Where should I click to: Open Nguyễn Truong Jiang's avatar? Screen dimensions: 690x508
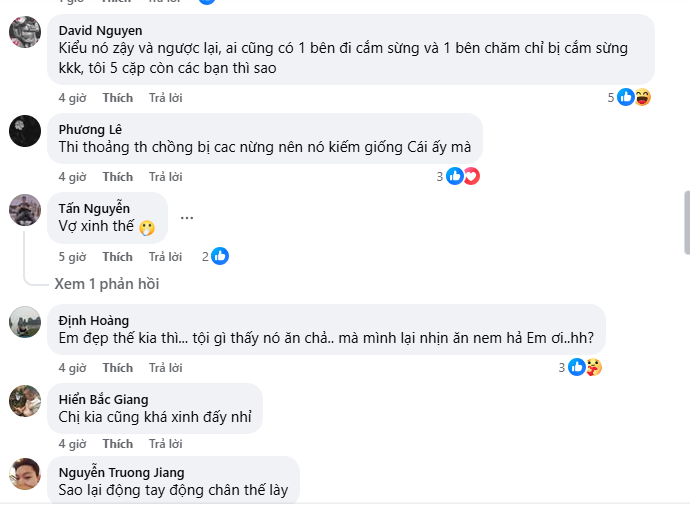coord(25,474)
